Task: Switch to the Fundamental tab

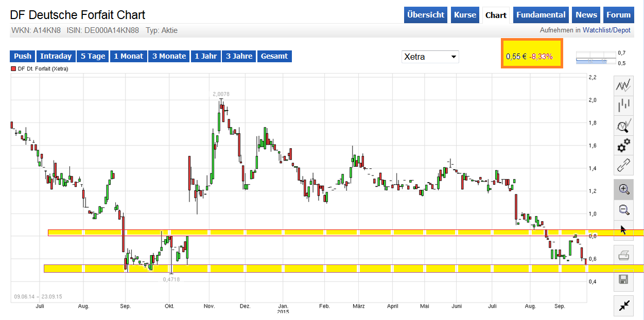Action: 541,15
